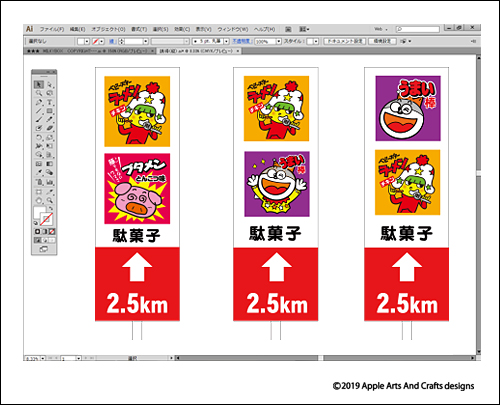This screenshot has width=500, height=405.
Task: Open the Bridge icon in menu bar
Action: tap(288, 29)
